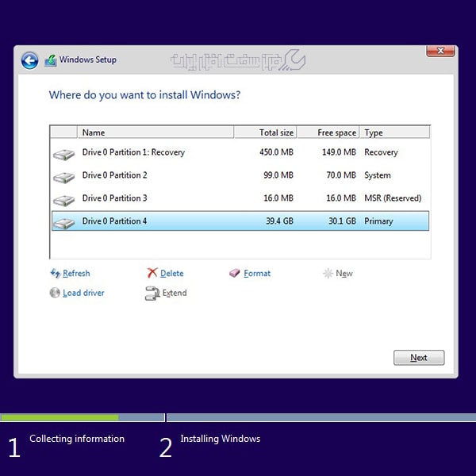
Task: Click drive icon for Partition 4
Action: 63,224
